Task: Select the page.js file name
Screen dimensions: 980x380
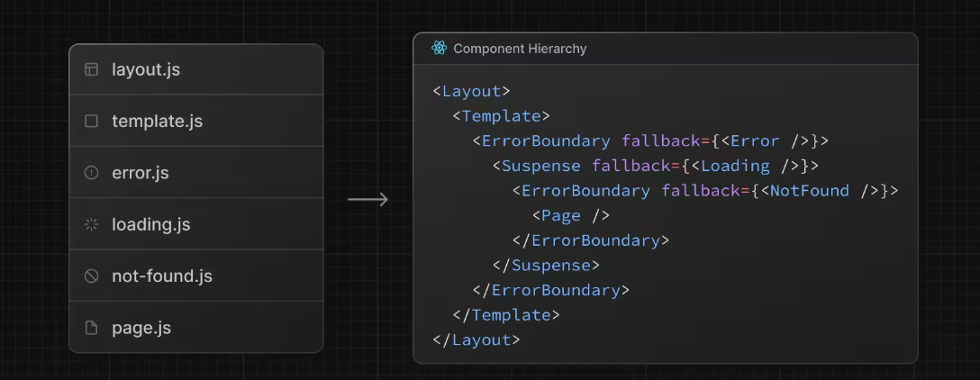Action: tap(141, 328)
